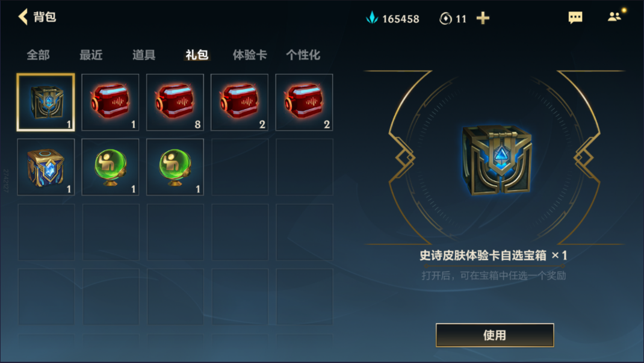Select the last red chest in top row

pyautogui.click(x=304, y=102)
